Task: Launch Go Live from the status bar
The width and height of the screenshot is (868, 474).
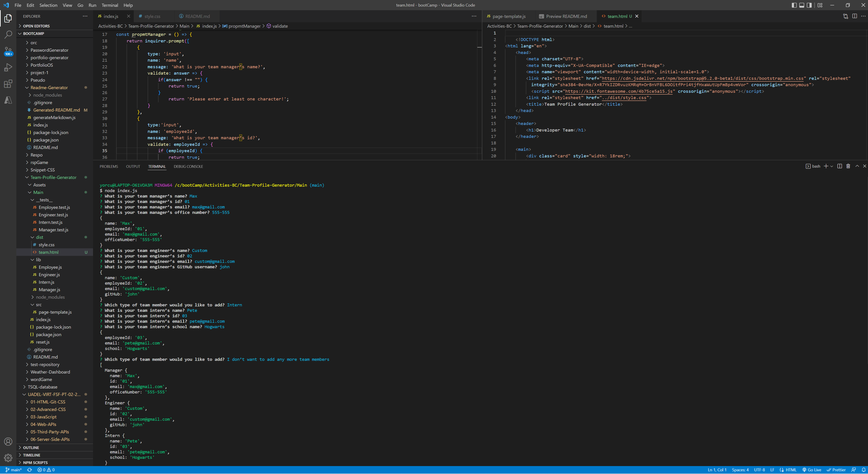Action: tap(812, 470)
